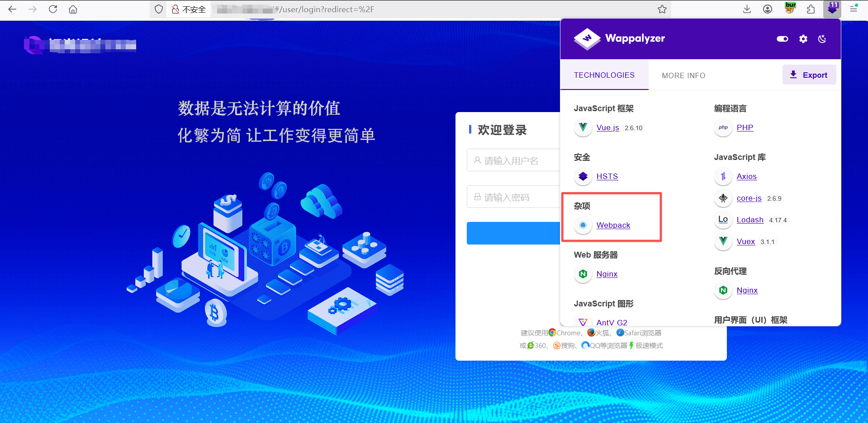Click the browser home icon
Image resolution: width=868 pixels, height=423 pixels.
pyautogui.click(x=73, y=9)
